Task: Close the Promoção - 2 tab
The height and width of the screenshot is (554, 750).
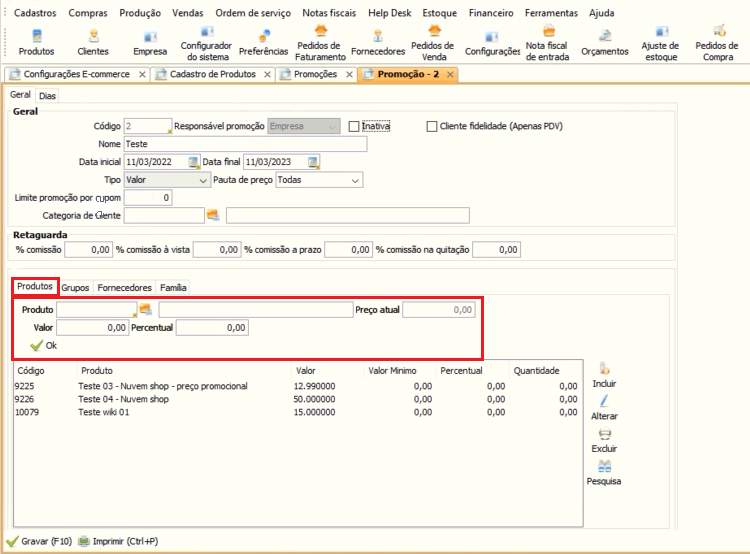Action: (x=450, y=74)
